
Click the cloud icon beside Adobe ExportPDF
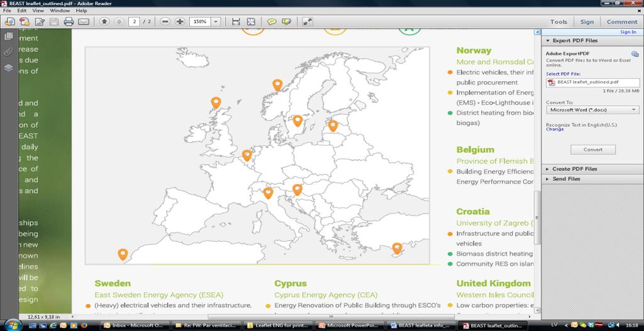click(x=635, y=54)
